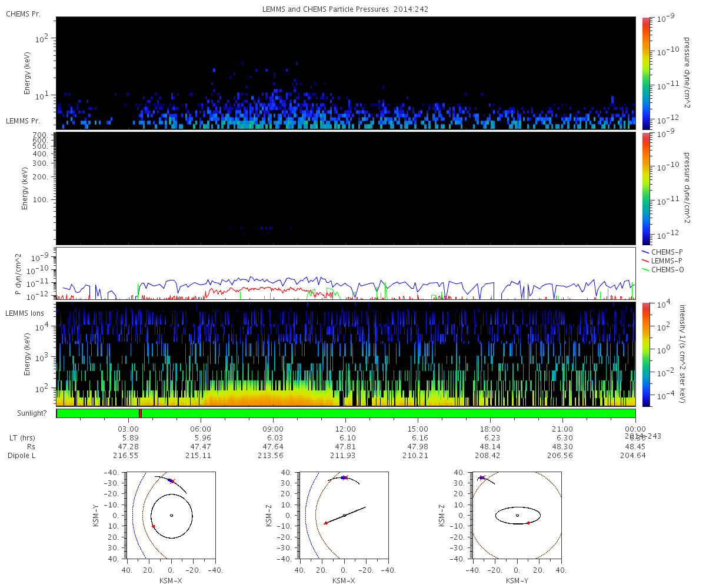Click the LT (hrs) row label
This screenshot has height=588, width=706.
point(24,438)
